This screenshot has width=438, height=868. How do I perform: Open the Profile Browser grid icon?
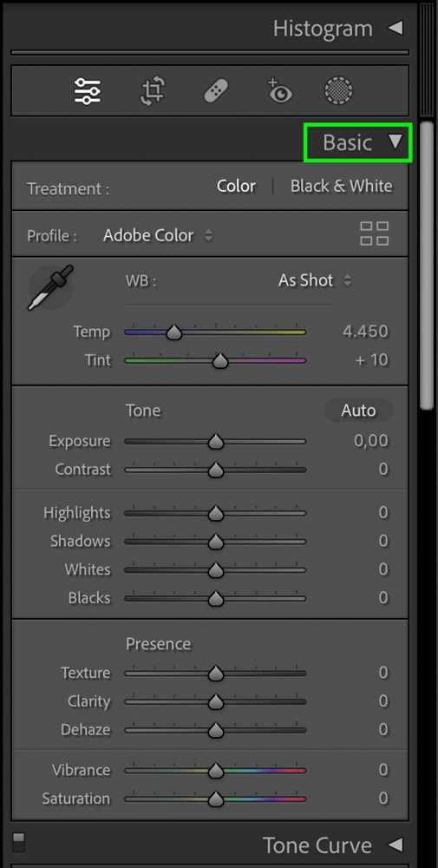tap(375, 233)
